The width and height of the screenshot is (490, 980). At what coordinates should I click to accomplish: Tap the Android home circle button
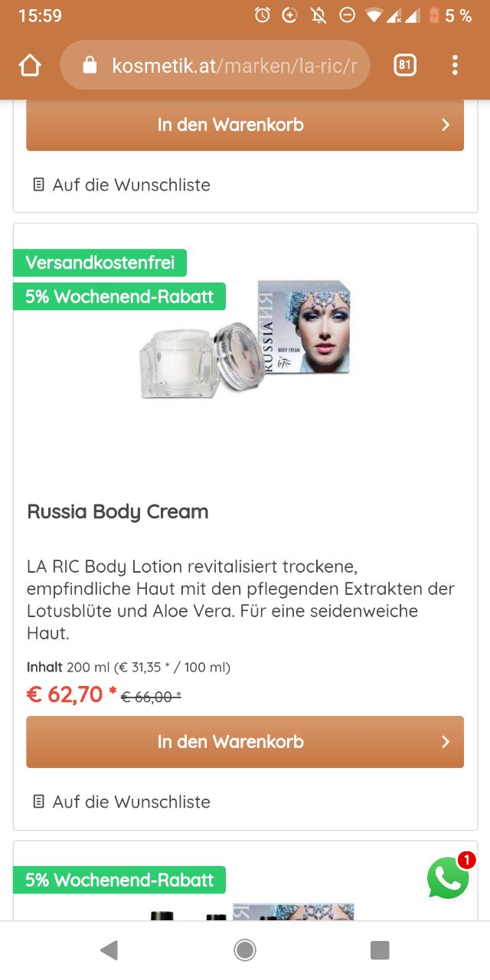tap(245, 950)
